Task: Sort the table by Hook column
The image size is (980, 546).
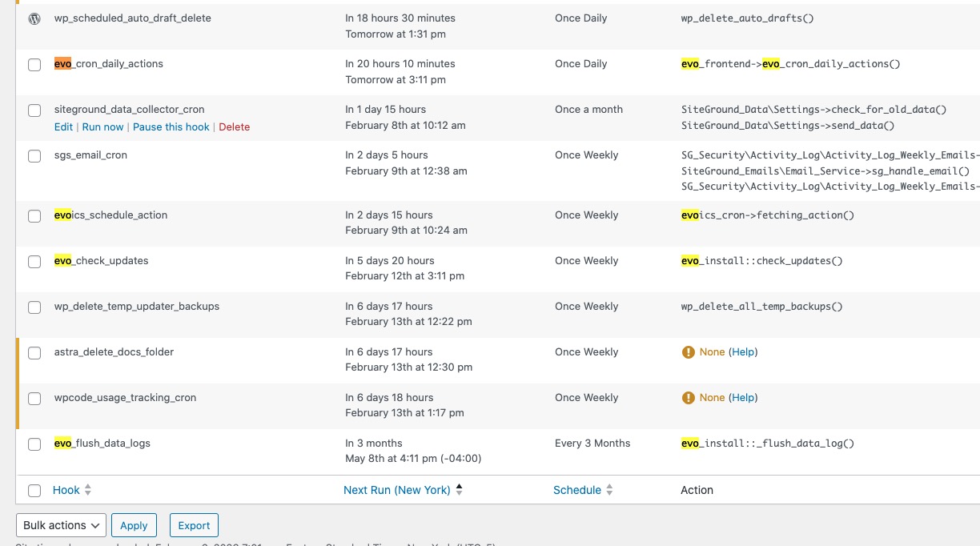Action: coord(66,490)
